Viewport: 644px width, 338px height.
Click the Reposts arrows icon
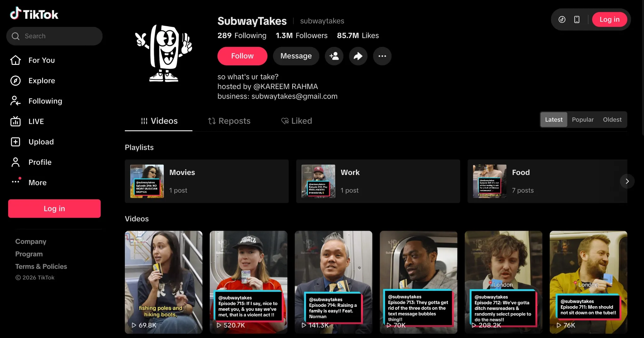[212, 121]
